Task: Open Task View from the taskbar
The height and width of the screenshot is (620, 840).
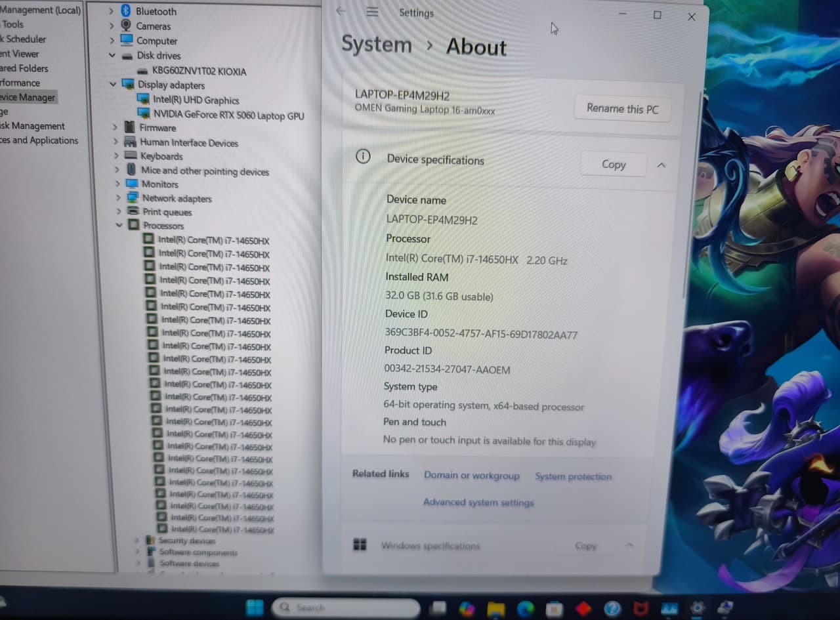Action: [x=438, y=608]
